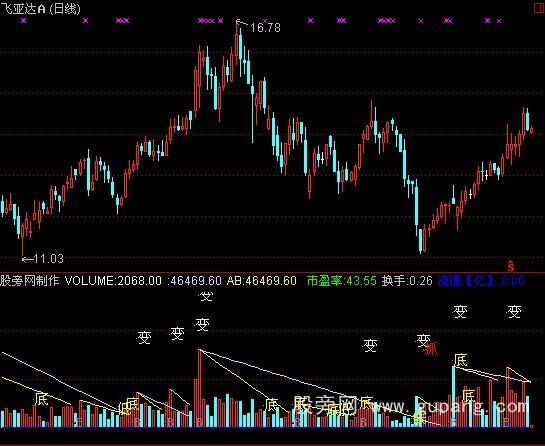The height and width of the screenshot is (446, 545).
Task: Click the 11.03 low price label
Action: [49, 259]
